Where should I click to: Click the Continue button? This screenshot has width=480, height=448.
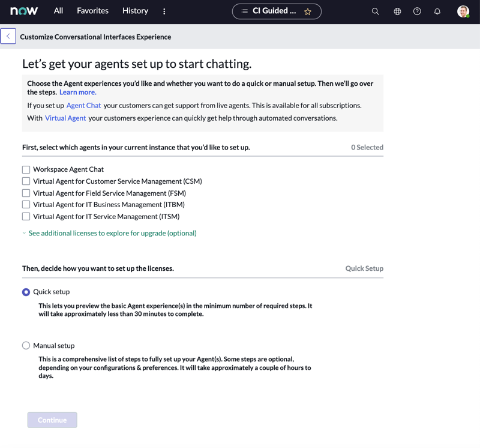[x=52, y=420]
